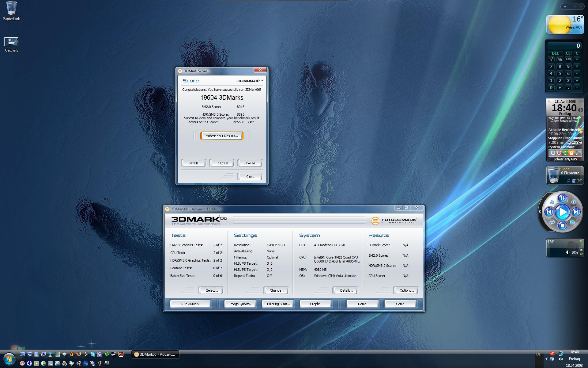Viewport: 588px width, 368px height.
Task: Click lock icon in System Kontrolle gadget
Action: (x=571, y=153)
